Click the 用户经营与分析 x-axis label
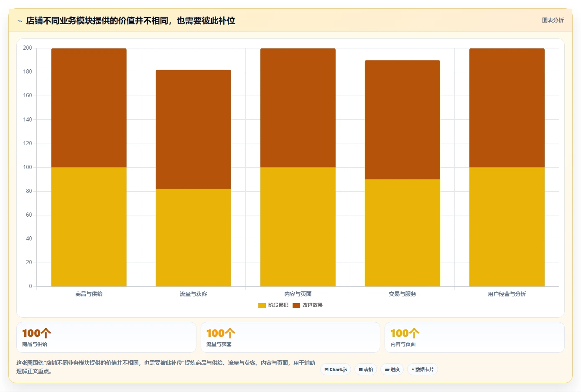581x392 pixels. (507, 294)
